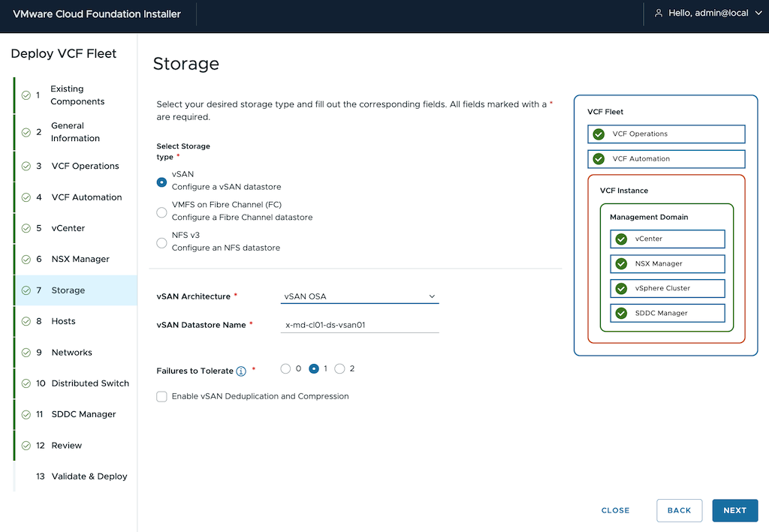769x532 pixels.
Task: Click the vSAN Datastore Name field
Action: click(x=359, y=325)
